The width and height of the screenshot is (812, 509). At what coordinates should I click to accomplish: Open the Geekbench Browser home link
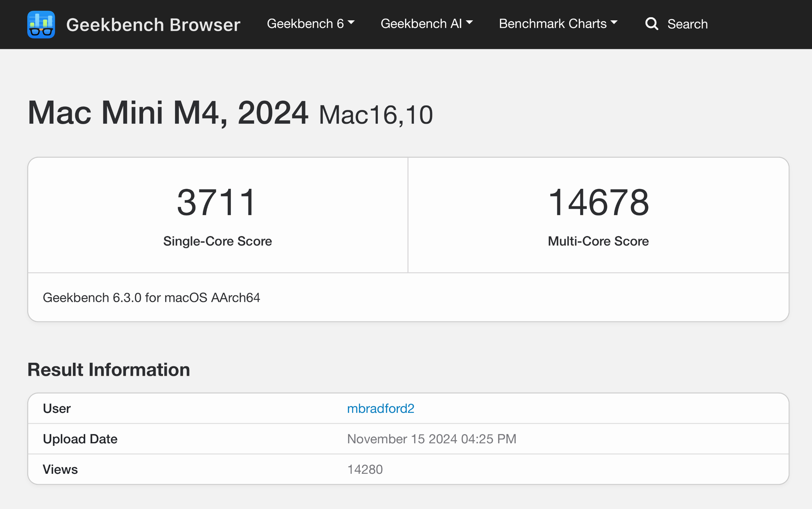[153, 24]
